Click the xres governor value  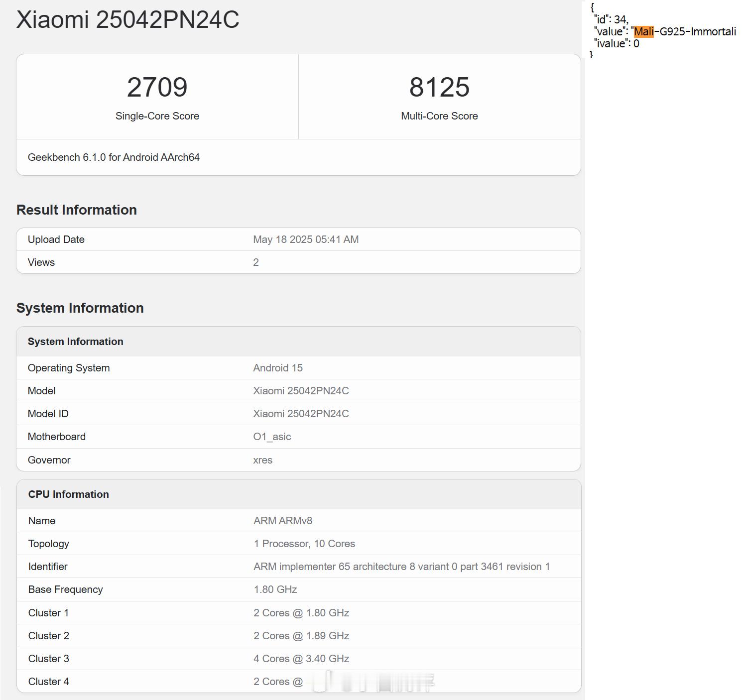263,460
